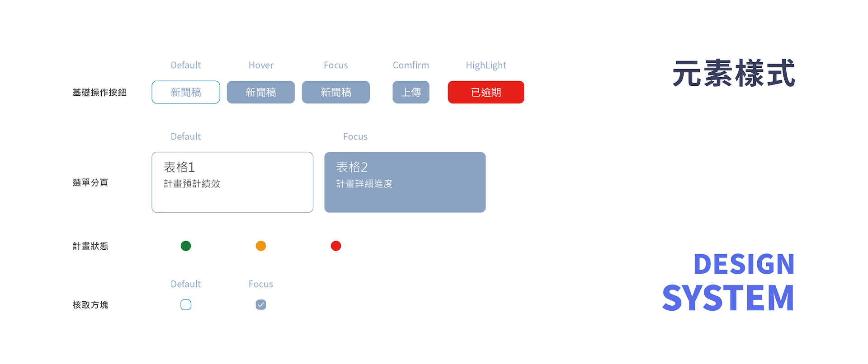
Task: Check the empty default checkbox
Action: (x=186, y=304)
